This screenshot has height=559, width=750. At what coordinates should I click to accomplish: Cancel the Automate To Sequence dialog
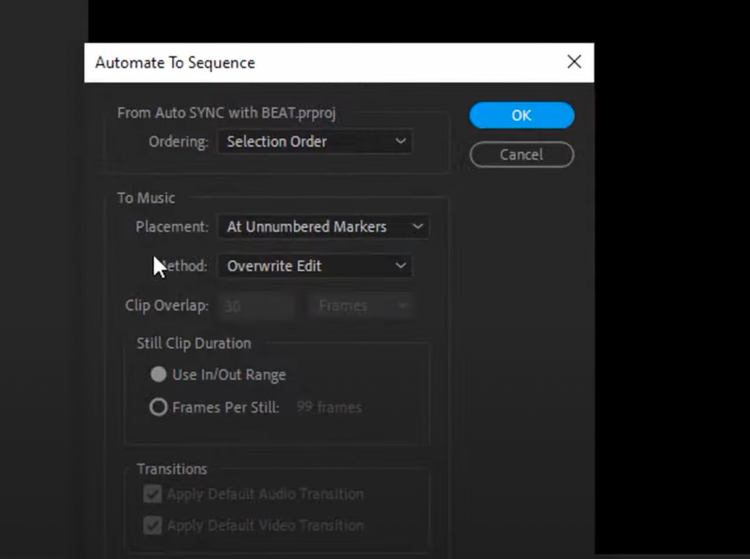click(521, 154)
